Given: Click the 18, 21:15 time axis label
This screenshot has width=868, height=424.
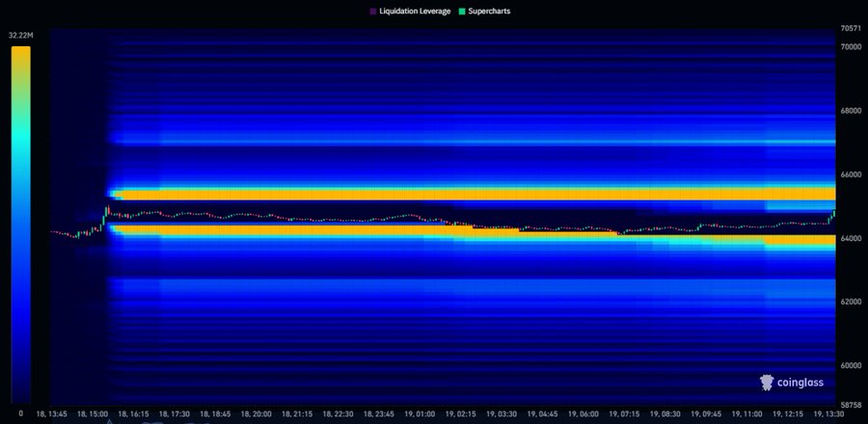Looking at the screenshot, I should [x=298, y=413].
